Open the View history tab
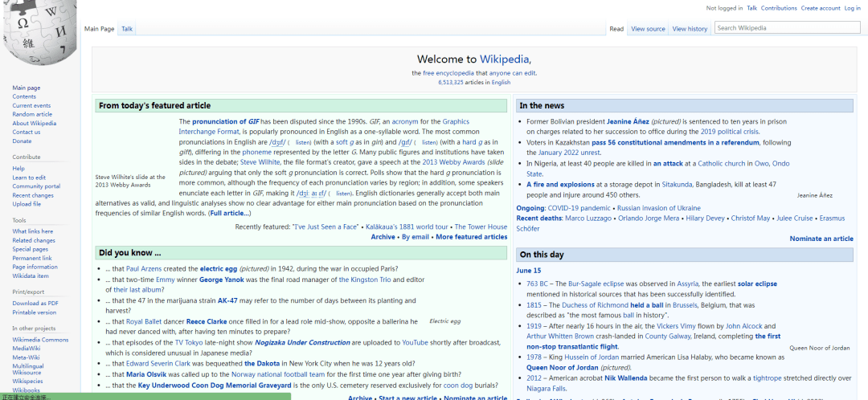The height and width of the screenshot is (400, 868). click(x=690, y=29)
